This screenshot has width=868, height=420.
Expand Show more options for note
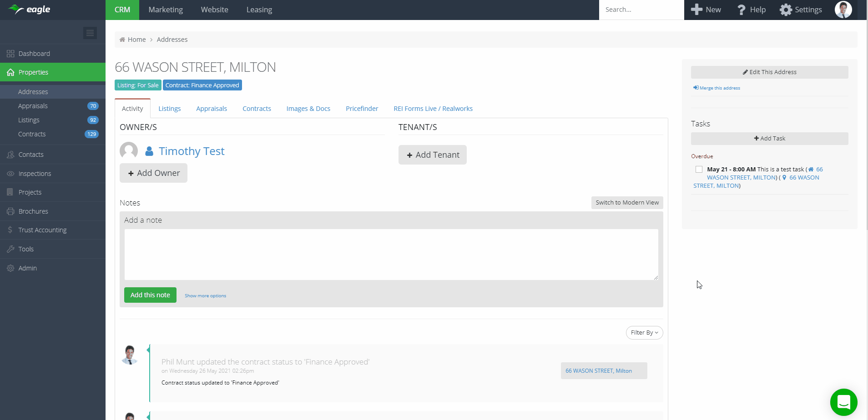(205, 296)
